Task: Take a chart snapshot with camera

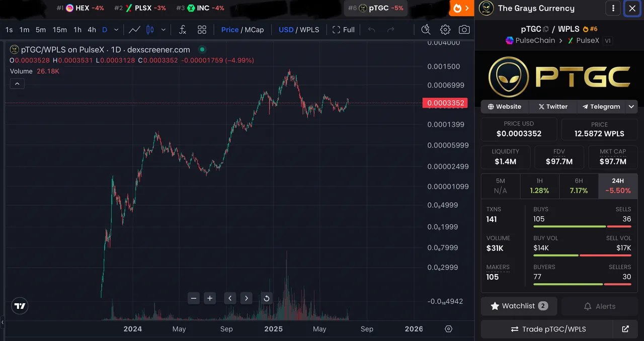Action: [464, 30]
